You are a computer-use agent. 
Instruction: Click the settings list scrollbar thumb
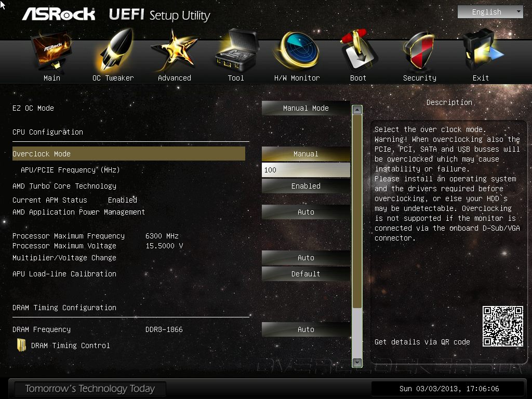pyautogui.click(x=357, y=211)
